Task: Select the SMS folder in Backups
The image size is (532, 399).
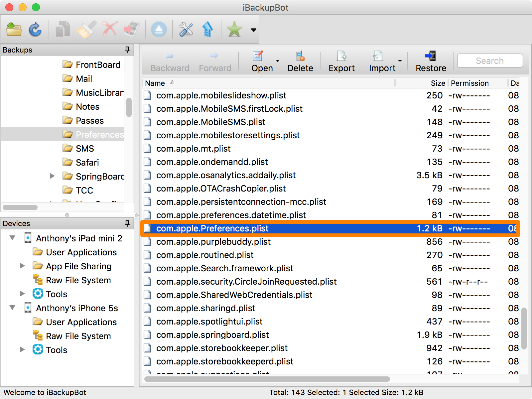Action: coord(84,148)
